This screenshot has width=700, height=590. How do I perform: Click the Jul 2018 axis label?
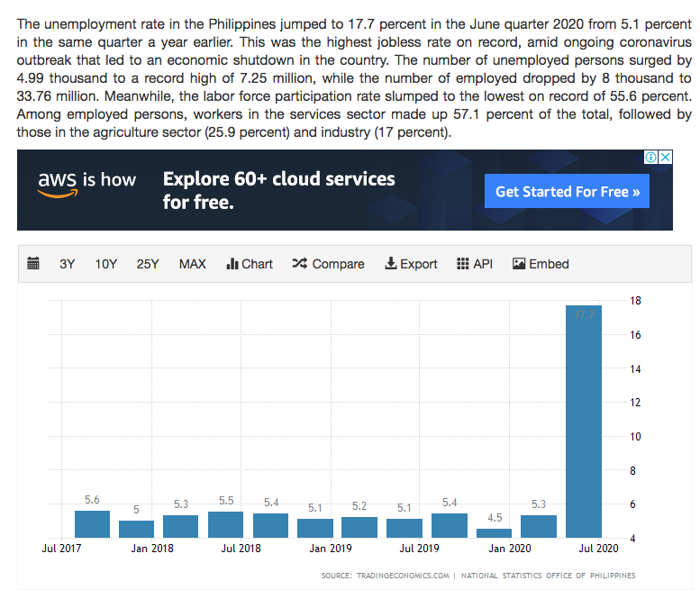(241, 548)
